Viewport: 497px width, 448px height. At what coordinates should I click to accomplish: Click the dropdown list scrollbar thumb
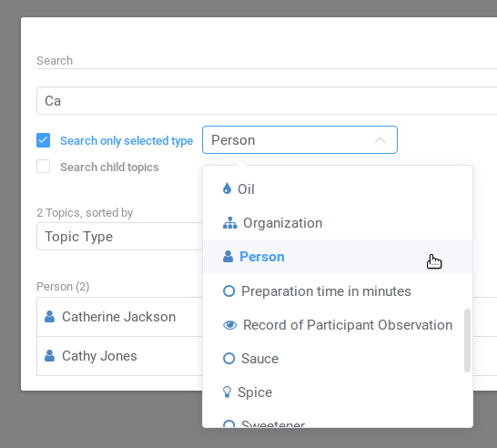click(x=467, y=341)
